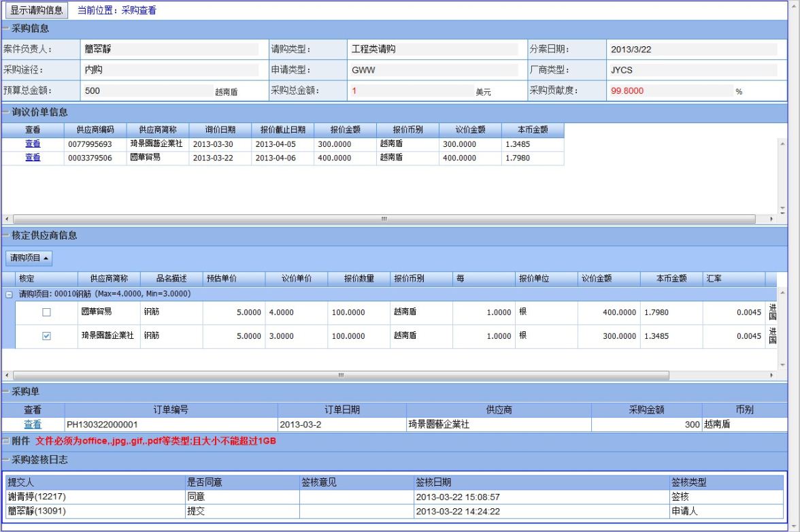Screen dimensions: 800x532
Task: Open 查看 link for supplier 0003379506
Action: [x=33, y=158]
